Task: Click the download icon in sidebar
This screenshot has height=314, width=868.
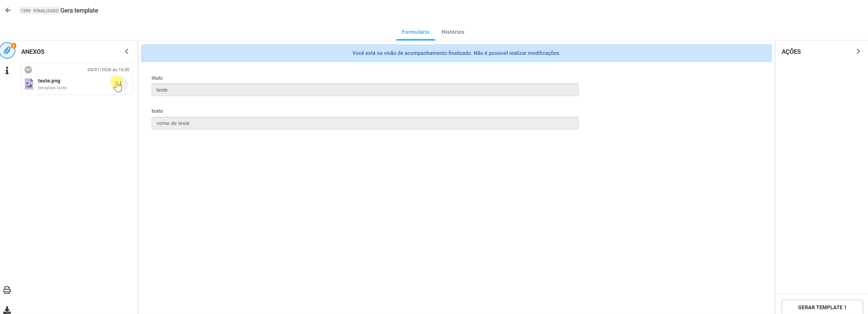Action: pyautogui.click(x=7, y=310)
